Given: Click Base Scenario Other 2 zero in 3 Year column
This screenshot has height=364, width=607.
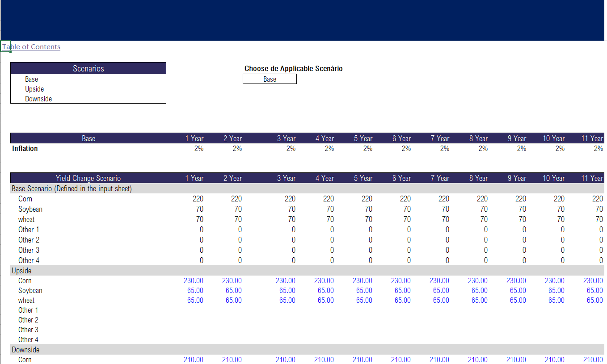Looking at the screenshot, I should pyautogui.click(x=293, y=240).
